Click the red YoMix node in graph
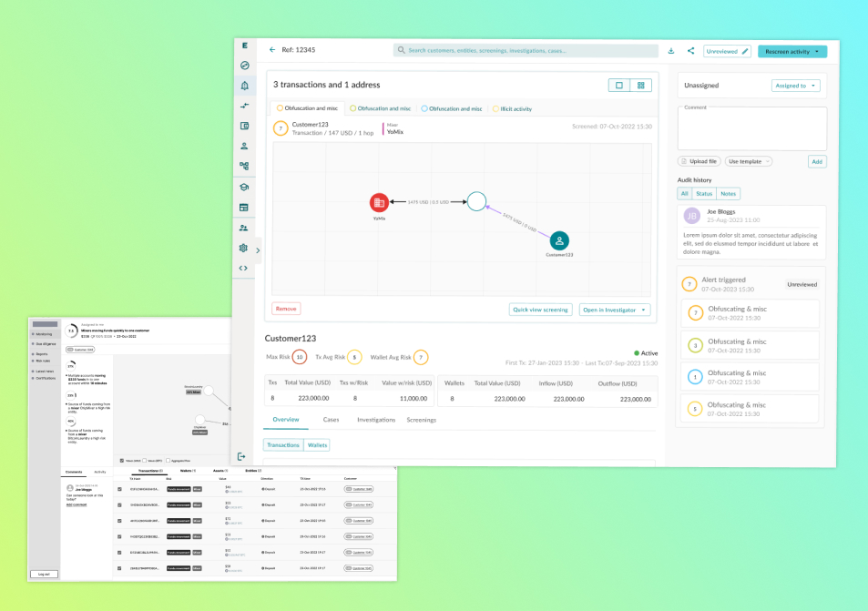 click(x=379, y=202)
